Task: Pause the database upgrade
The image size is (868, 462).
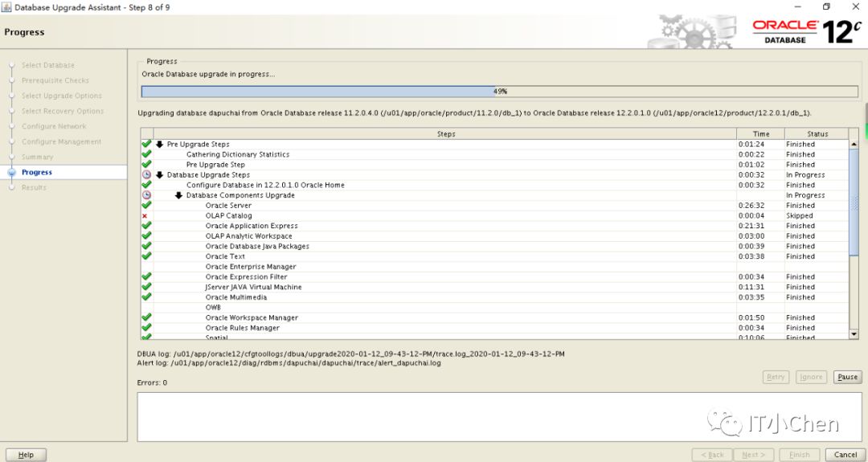Action: click(x=848, y=377)
